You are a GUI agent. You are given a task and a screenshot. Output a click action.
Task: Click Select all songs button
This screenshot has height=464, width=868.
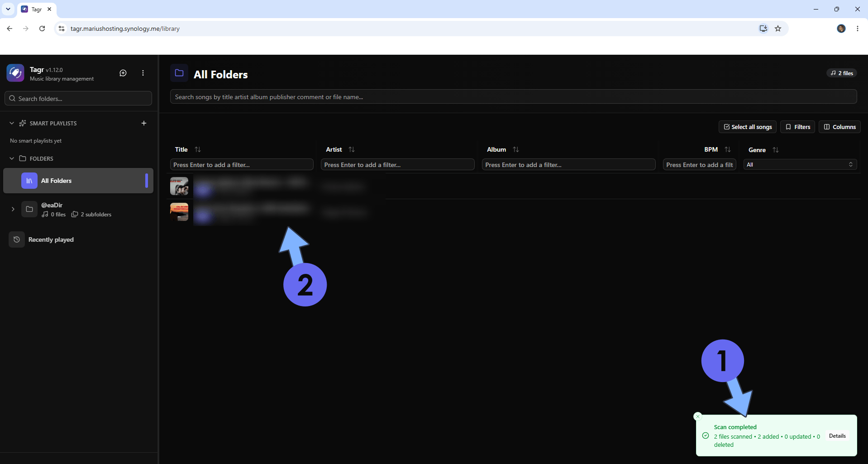coord(748,127)
